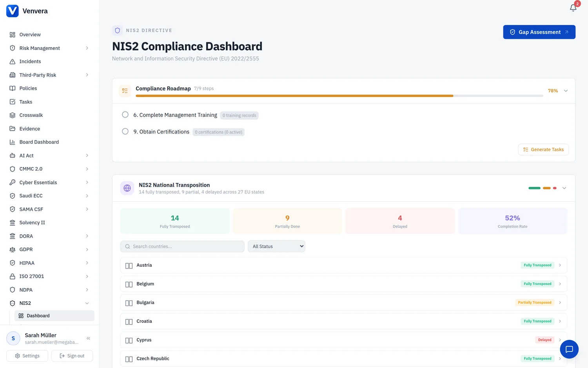Click the green transposition status indicator
Image resolution: width=588 pixels, height=368 pixels.
click(534, 188)
